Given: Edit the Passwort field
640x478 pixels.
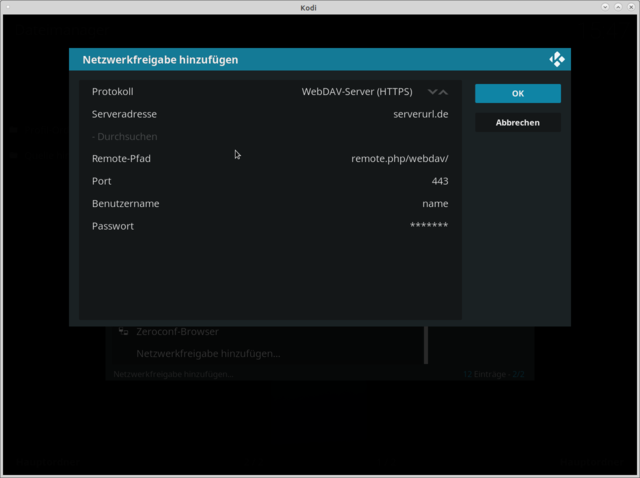Looking at the screenshot, I should (270, 226).
